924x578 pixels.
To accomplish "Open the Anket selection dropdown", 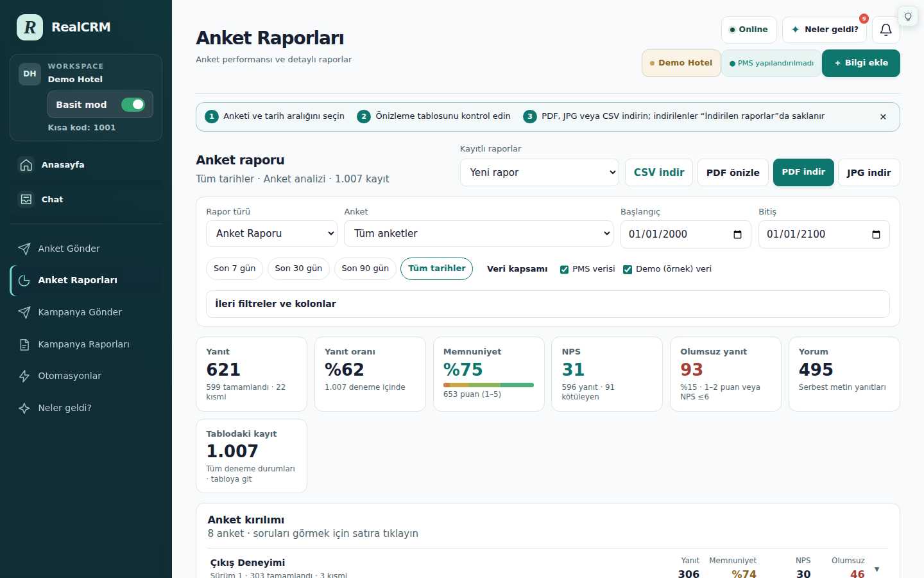I will (x=479, y=234).
